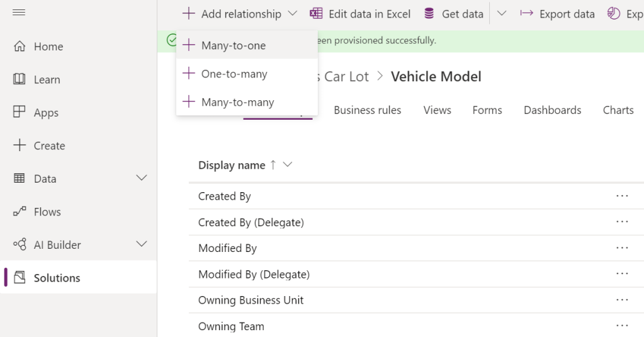Click the Get data button
The width and height of the screenshot is (644, 337).
click(x=454, y=14)
